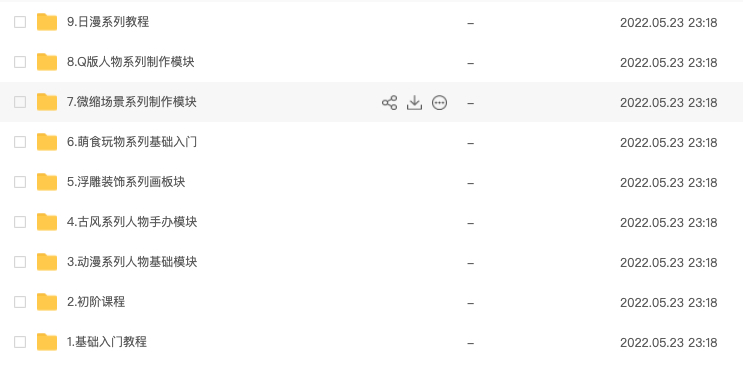Check the box next to 3.动漫系列人物基础模块
This screenshot has height=379, width=743.
(20, 262)
